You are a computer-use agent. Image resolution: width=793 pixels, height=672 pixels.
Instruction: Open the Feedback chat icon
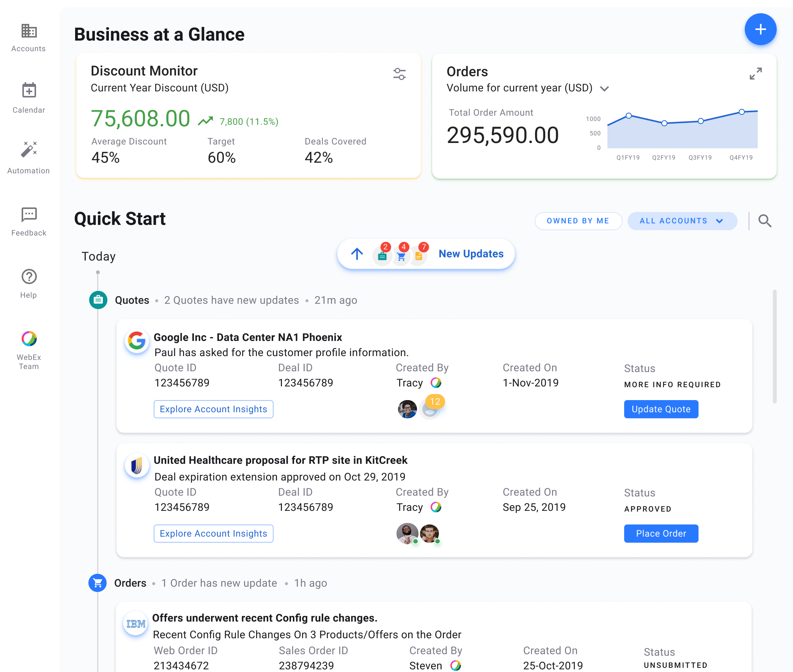tap(28, 215)
